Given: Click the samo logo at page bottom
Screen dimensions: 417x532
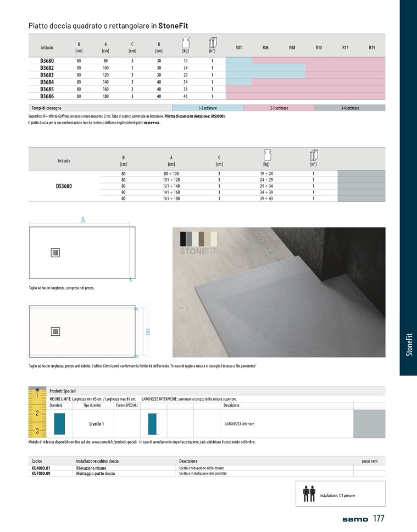Looking at the screenshot, I should coord(355,519).
